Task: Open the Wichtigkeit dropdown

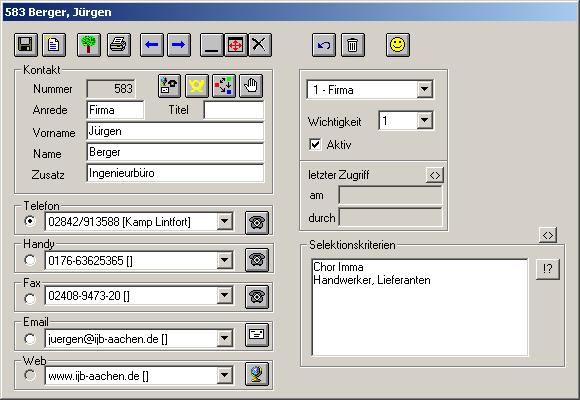Action: click(x=425, y=120)
